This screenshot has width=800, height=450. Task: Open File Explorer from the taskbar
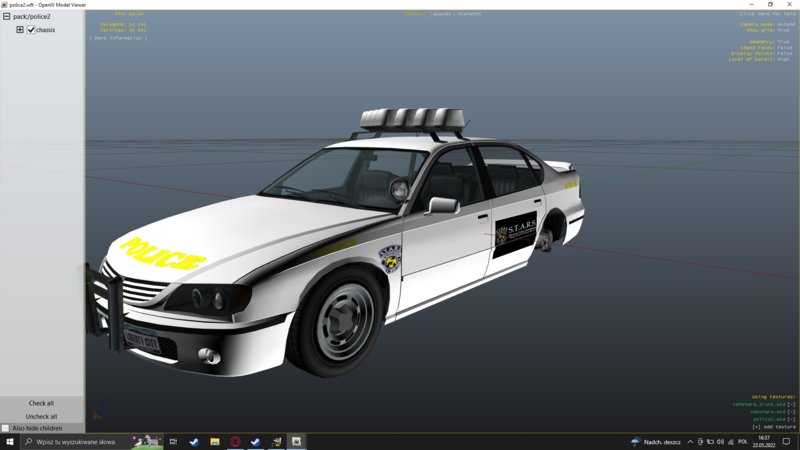(215, 441)
